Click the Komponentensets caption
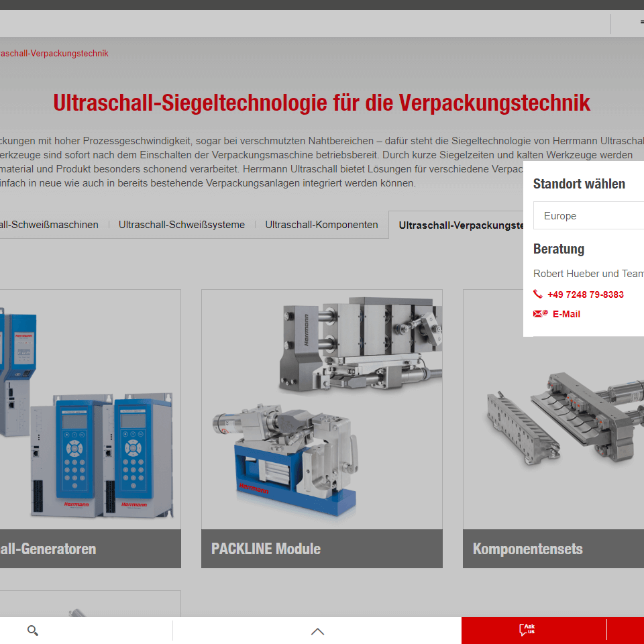Image resolution: width=644 pixels, height=644 pixels. pyautogui.click(x=553, y=549)
